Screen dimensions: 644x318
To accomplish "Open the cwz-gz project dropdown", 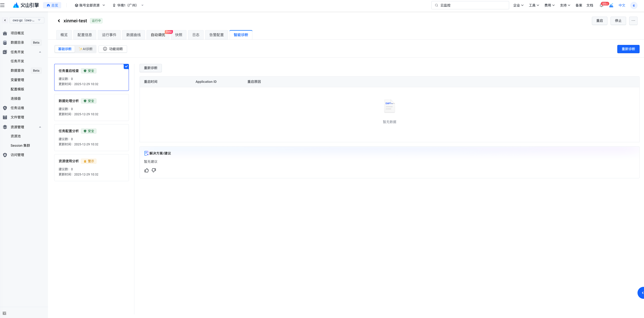I will point(27,20).
